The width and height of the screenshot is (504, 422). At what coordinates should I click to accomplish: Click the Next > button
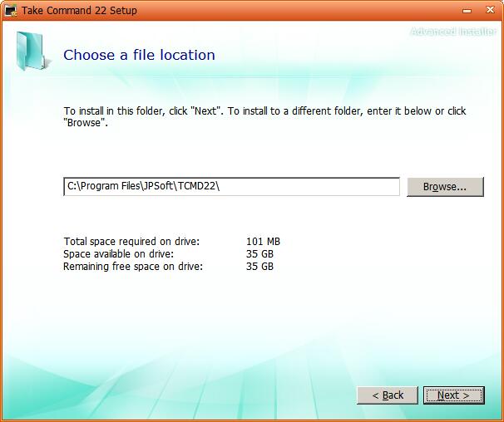coord(453,395)
